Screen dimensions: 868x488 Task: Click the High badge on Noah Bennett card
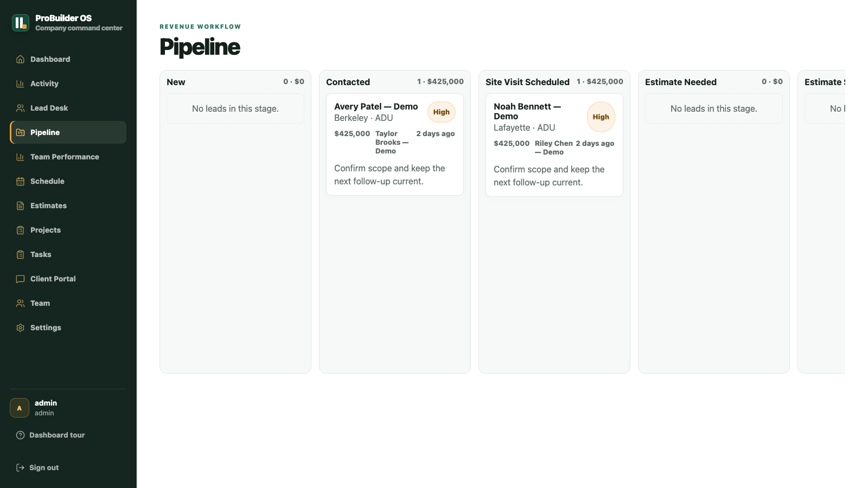(601, 117)
